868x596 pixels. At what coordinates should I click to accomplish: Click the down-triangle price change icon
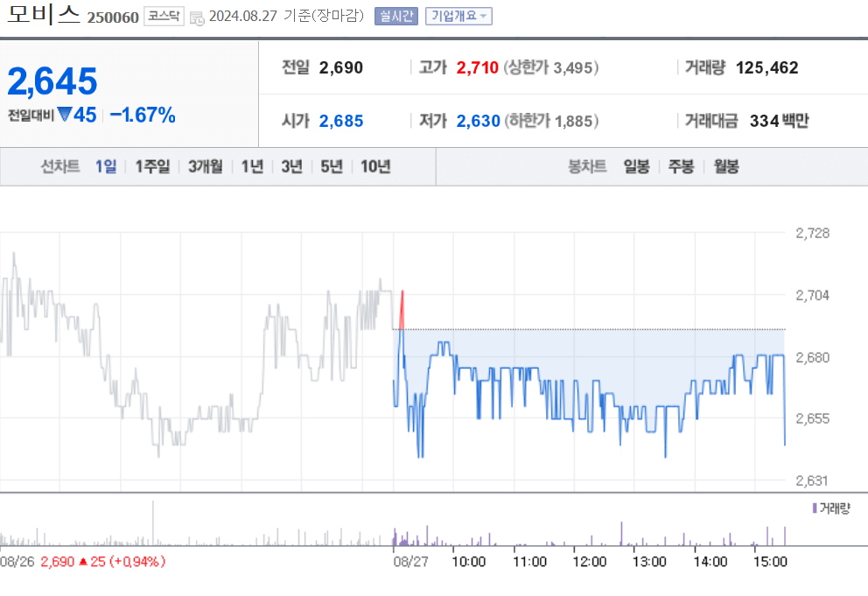pos(65,115)
